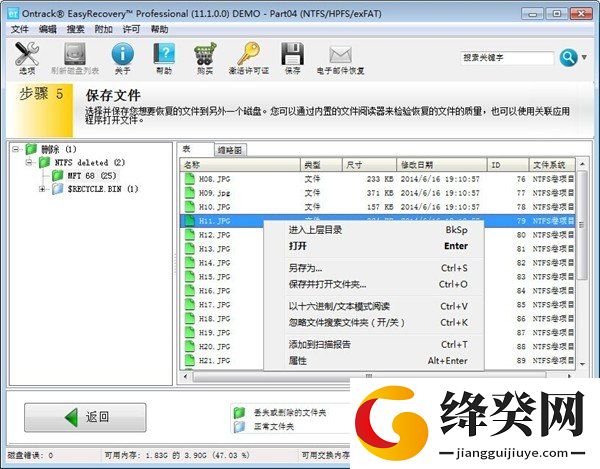Choose 另存为... from context menu

(x=374, y=268)
